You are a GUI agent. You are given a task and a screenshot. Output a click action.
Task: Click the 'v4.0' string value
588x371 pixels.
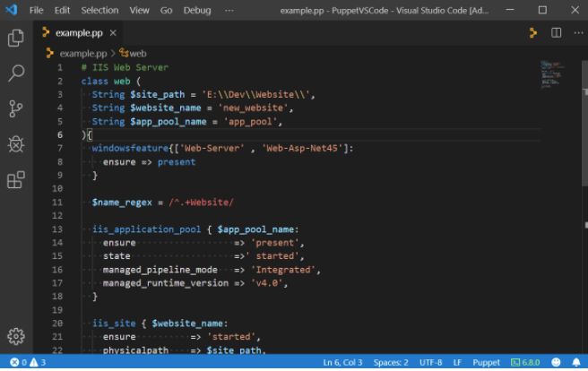click(x=266, y=283)
